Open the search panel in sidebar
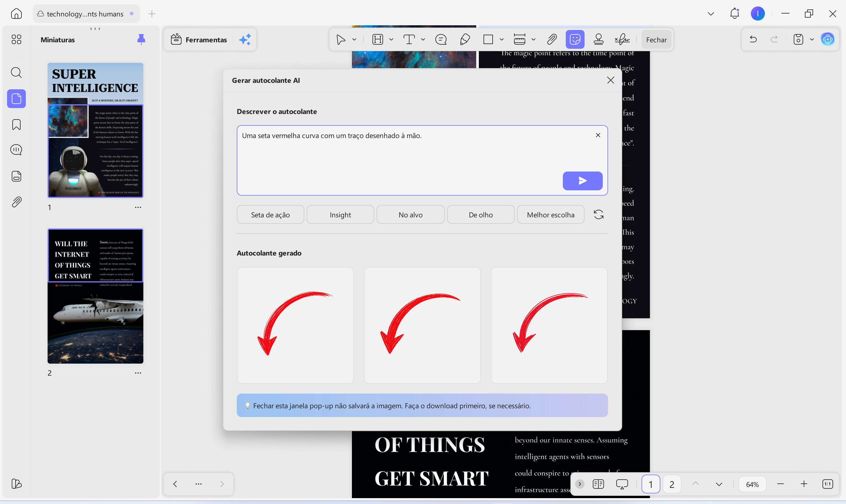Image resolution: width=846 pixels, height=504 pixels. [16, 72]
